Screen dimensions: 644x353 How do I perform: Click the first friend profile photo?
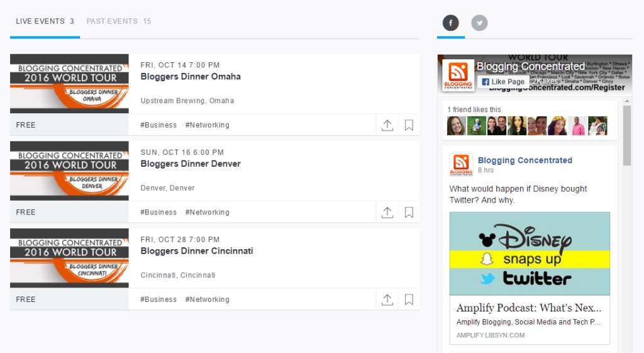pyautogui.click(x=457, y=126)
